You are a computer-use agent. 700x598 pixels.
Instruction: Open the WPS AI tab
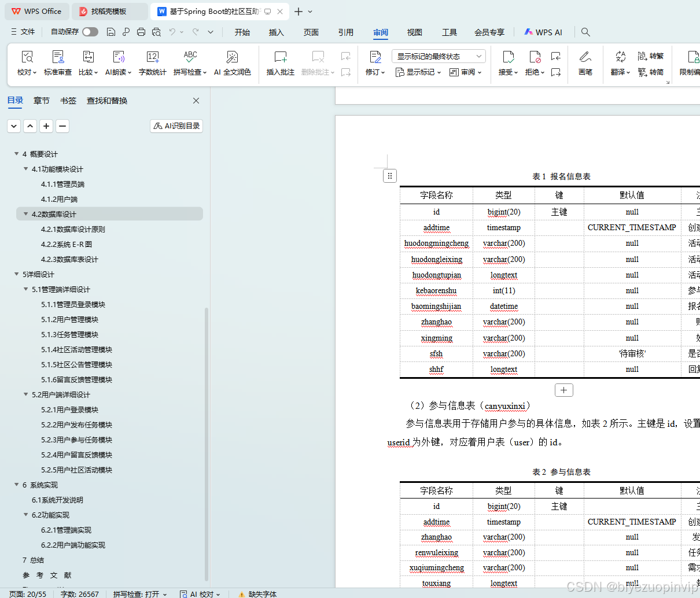[543, 32]
